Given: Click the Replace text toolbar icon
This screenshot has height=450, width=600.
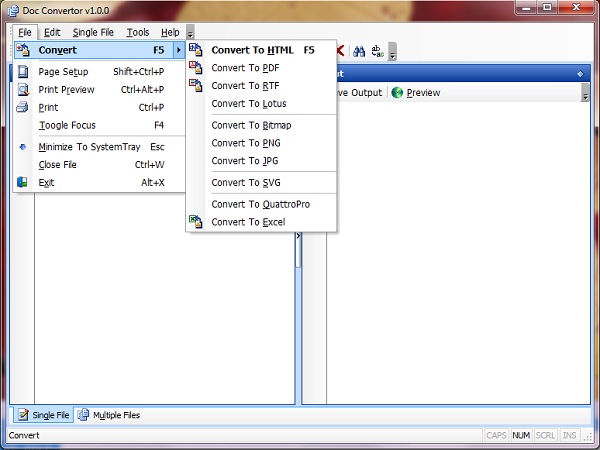Looking at the screenshot, I should point(377,51).
